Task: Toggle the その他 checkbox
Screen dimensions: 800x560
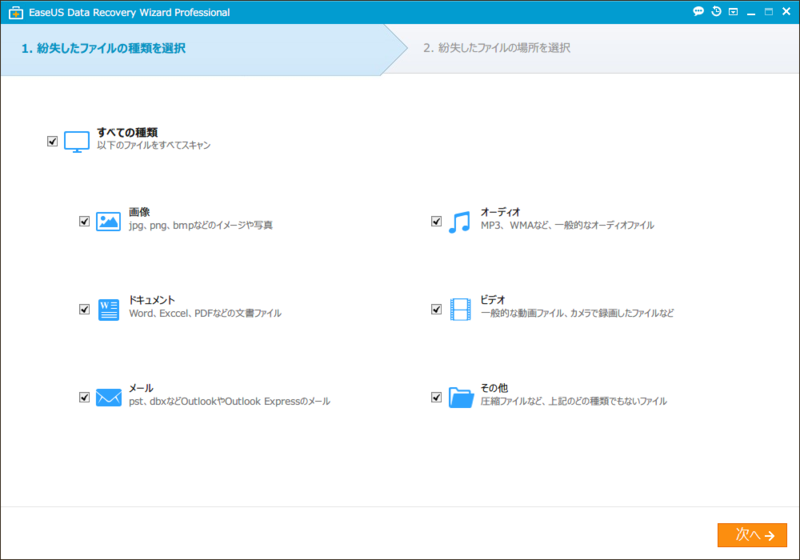Action: (x=436, y=397)
